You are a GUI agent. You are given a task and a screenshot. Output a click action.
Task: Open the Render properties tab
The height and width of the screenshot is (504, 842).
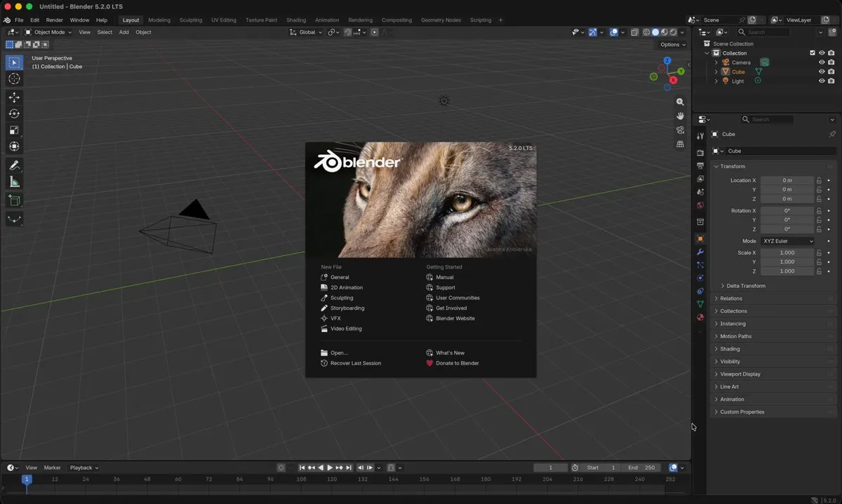click(x=700, y=152)
